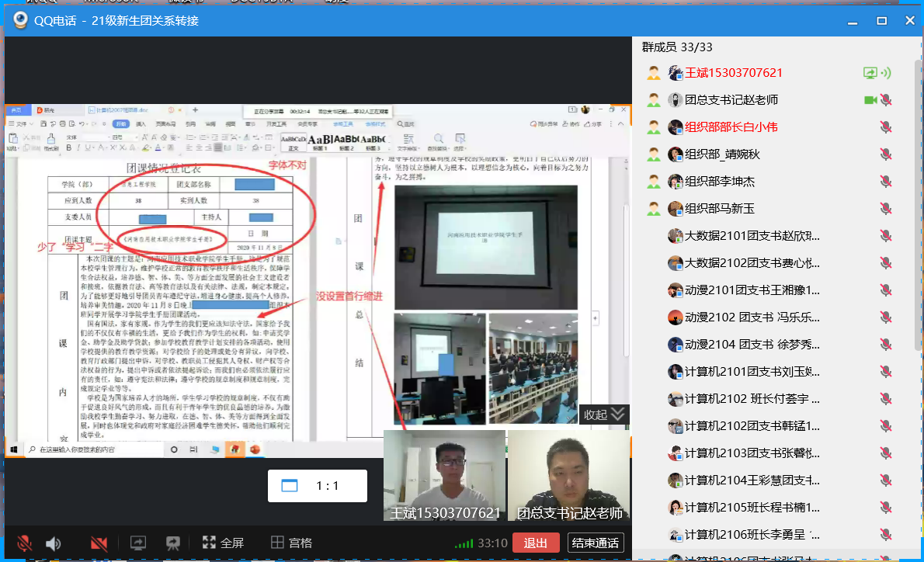This screenshot has width=924, height=562.
Task: Click 团总支书记赵老师 video thumbnail
Action: point(568,474)
